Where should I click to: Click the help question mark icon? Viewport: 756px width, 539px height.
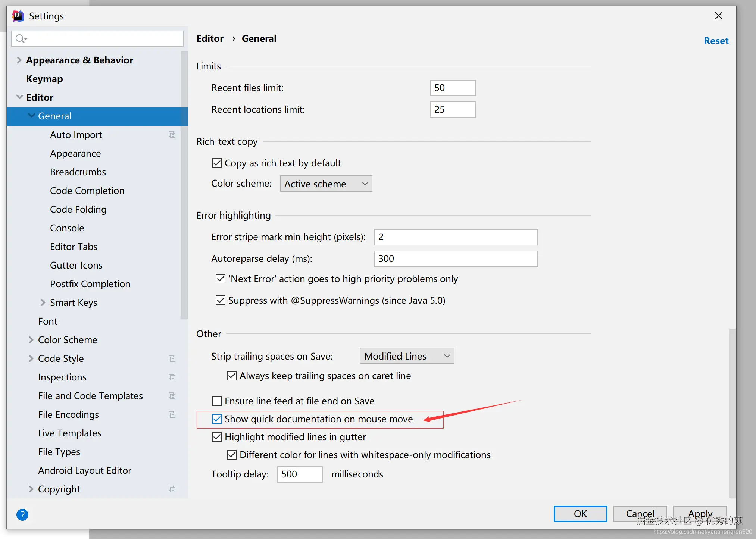[x=22, y=515]
